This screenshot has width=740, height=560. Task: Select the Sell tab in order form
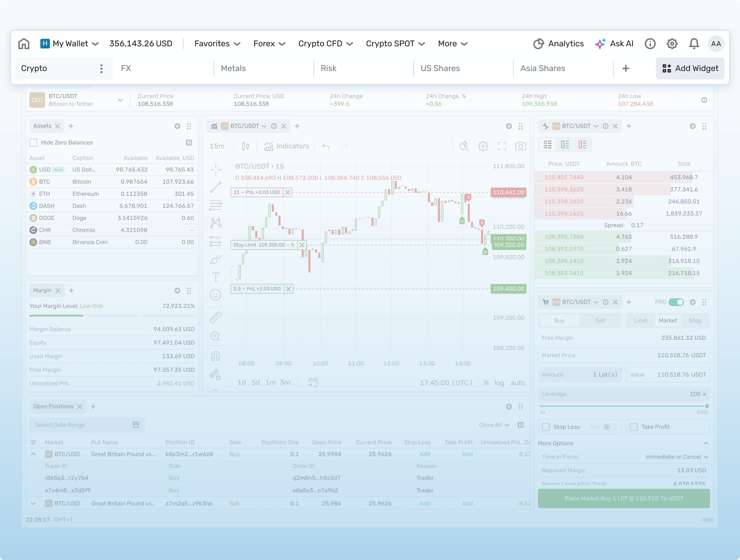[600, 321]
